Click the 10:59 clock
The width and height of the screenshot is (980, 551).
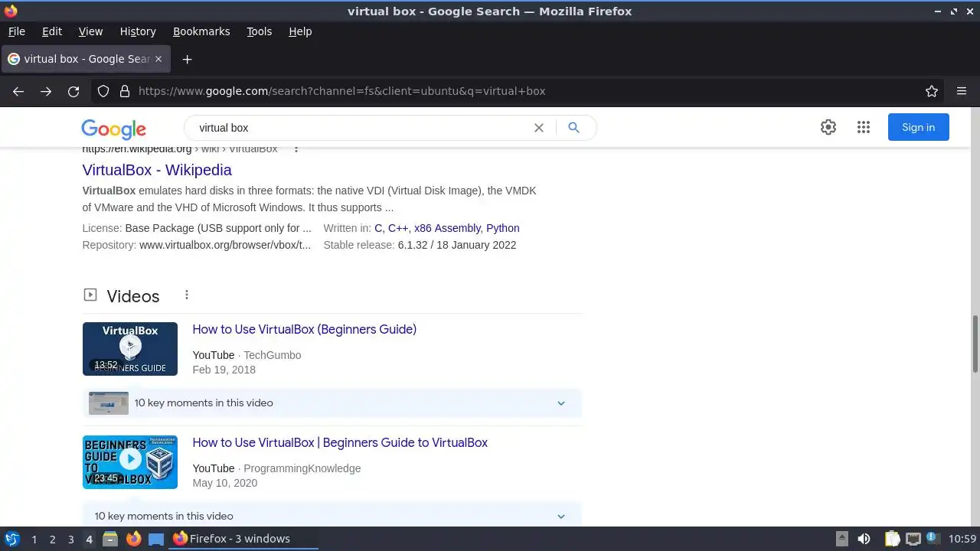click(x=962, y=539)
